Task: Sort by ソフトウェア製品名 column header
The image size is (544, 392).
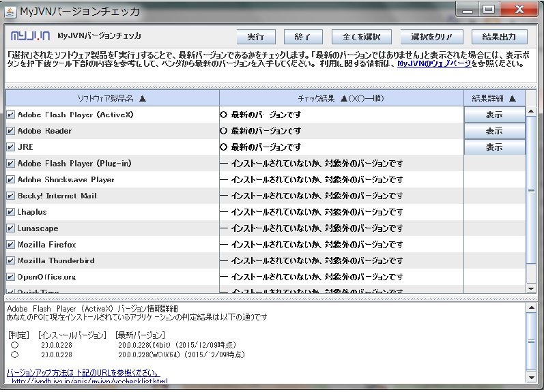Action: tap(112, 98)
